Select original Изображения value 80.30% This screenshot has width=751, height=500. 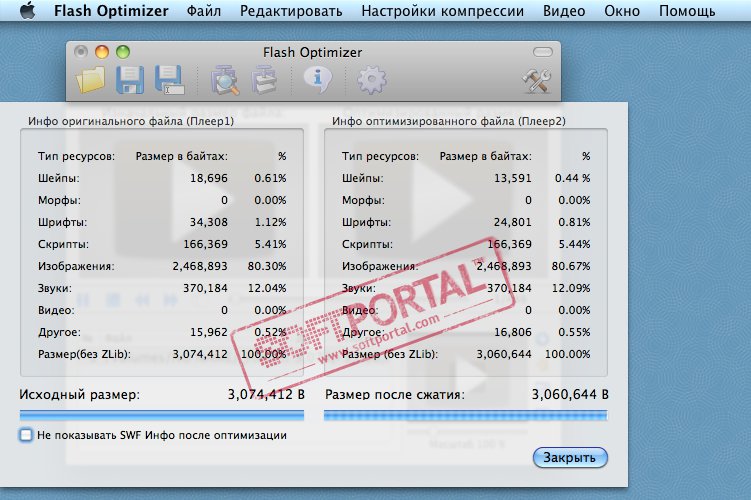(x=267, y=266)
